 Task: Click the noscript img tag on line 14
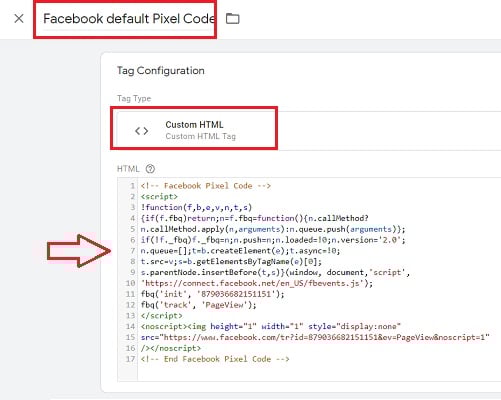pyautogui.click(x=271, y=326)
